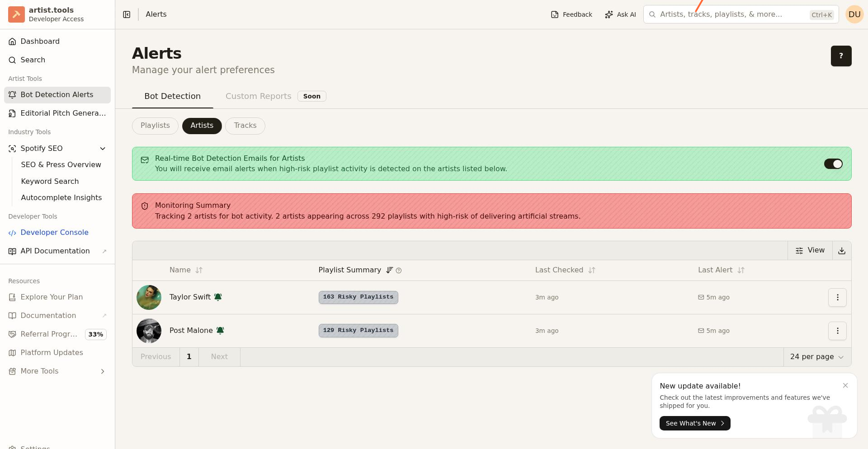Viewport: 868px width, 449px height.
Task: Click the artist.tools logo icon
Action: point(16,14)
